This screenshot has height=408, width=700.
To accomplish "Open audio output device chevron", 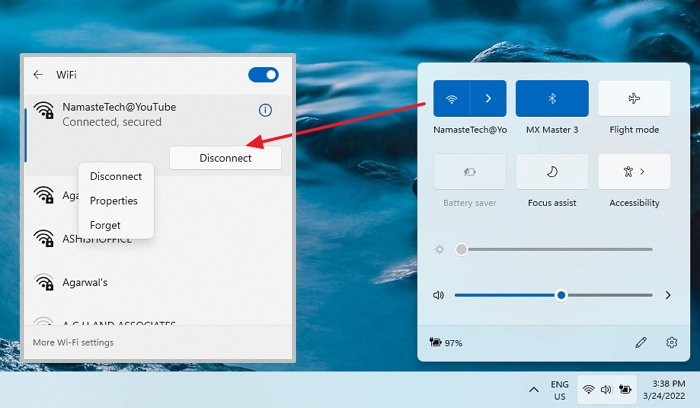I will coord(668,295).
